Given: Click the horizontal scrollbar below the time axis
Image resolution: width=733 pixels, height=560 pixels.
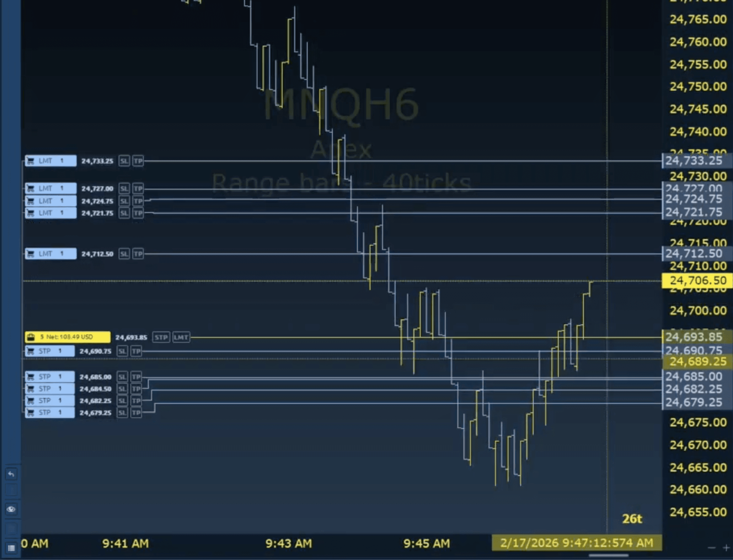Looking at the screenshot, I should pos(608,556).
